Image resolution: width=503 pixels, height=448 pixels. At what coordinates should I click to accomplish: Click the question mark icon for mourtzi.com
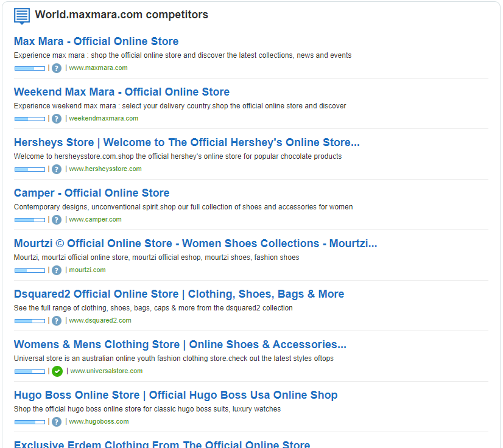[57, 270]
